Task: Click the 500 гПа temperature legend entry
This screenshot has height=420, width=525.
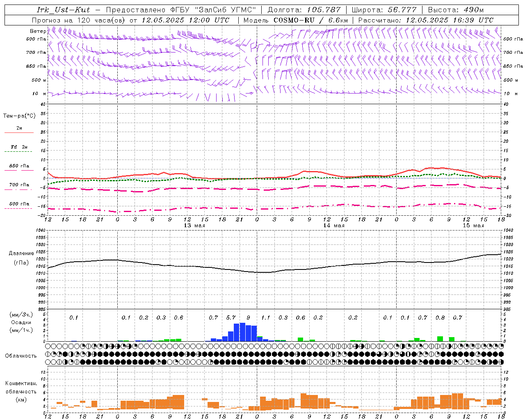Action: 19,204
